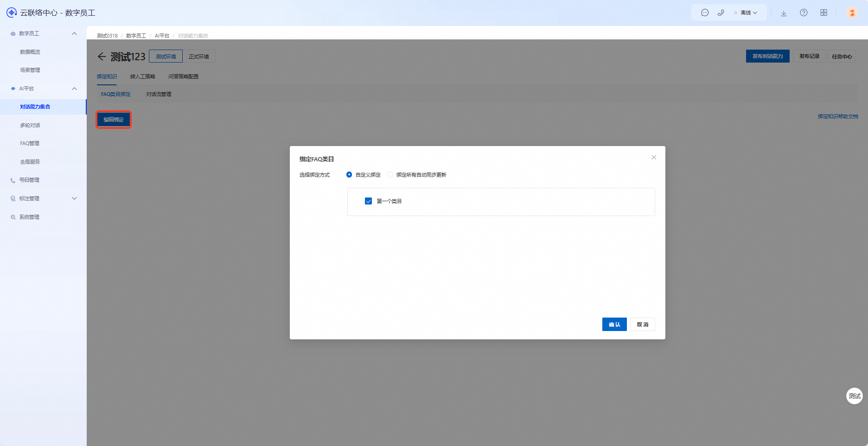Select 对话能力集合 in the sidebar

(35, 107)
